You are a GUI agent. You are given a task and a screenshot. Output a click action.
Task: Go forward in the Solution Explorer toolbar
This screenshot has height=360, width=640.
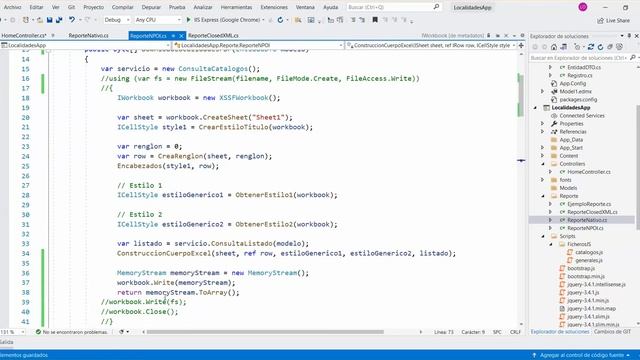(x=544, y=47)
